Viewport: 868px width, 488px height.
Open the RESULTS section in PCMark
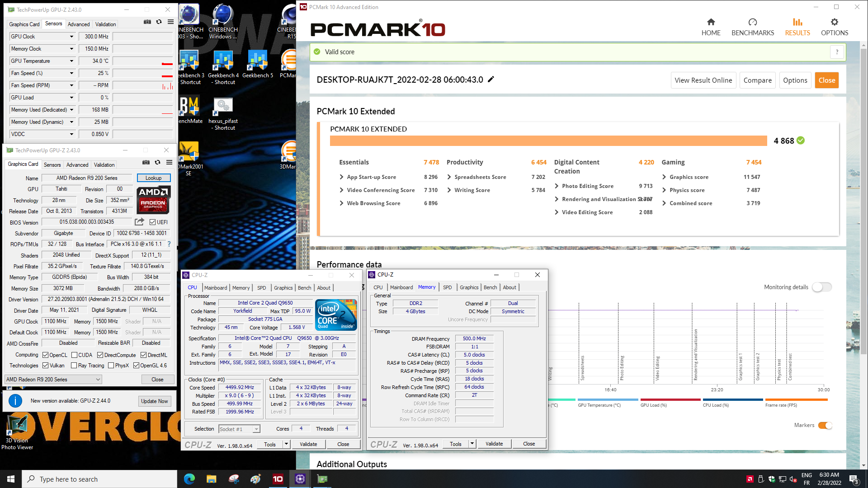797,27
